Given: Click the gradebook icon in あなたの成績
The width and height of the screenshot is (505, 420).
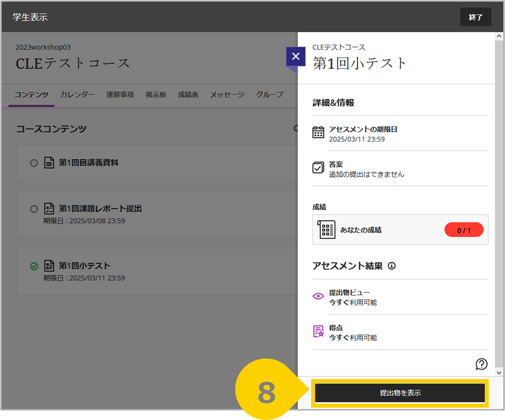Looking at the screenshot, I should [x=326, y=229].
